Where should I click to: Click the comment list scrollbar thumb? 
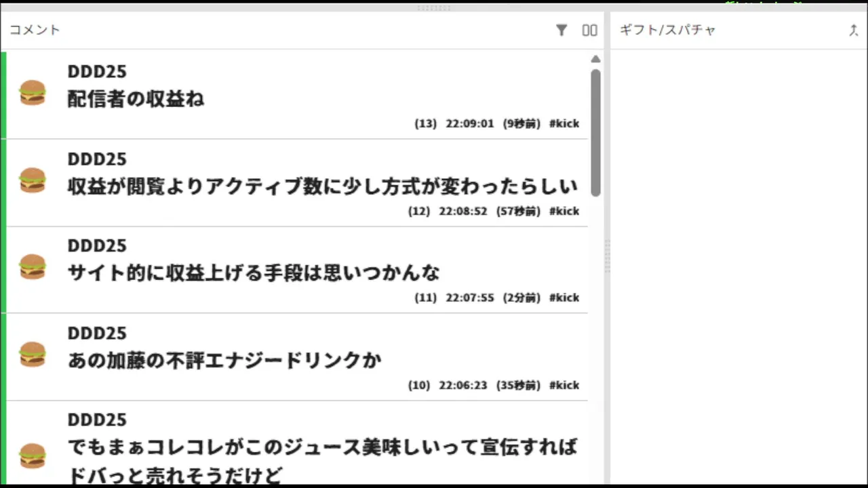tap(595, 133)
